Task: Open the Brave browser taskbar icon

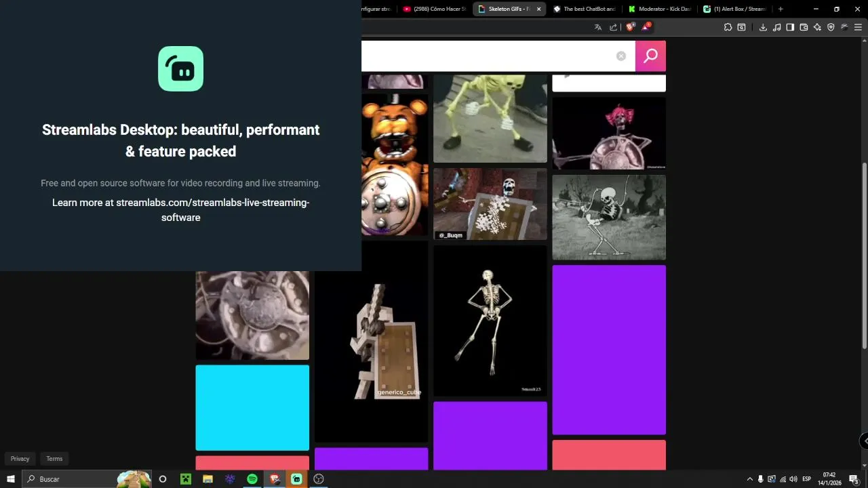Action: [x=275, y=479]
